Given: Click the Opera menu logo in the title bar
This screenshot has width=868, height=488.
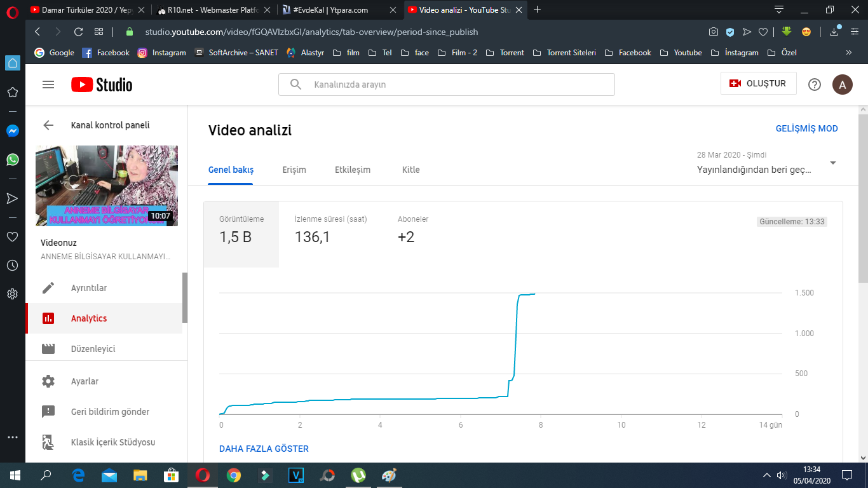Looking at the screenshot, I should pyautogui.click(x=13, y=10).
